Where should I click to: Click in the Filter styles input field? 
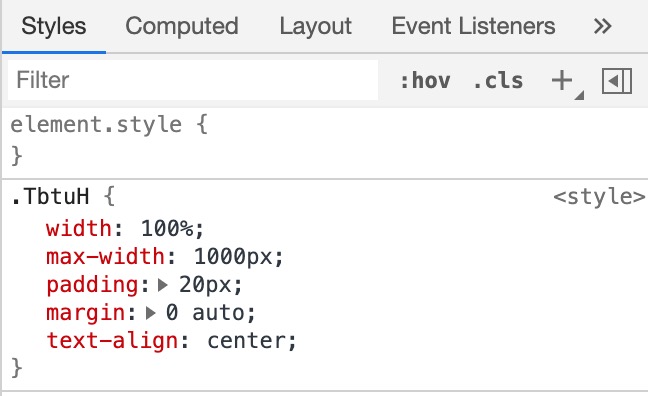coord(193,80)
